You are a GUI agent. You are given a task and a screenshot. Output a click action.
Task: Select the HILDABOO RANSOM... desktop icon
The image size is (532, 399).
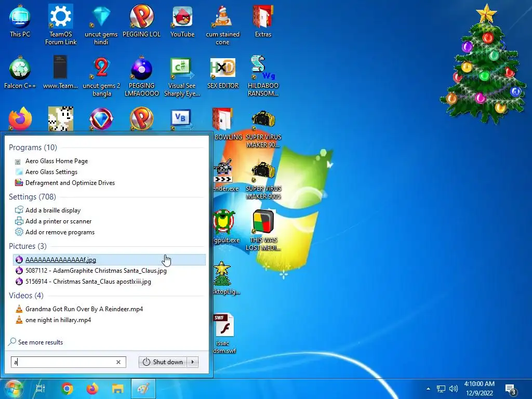tap(263, 76)
